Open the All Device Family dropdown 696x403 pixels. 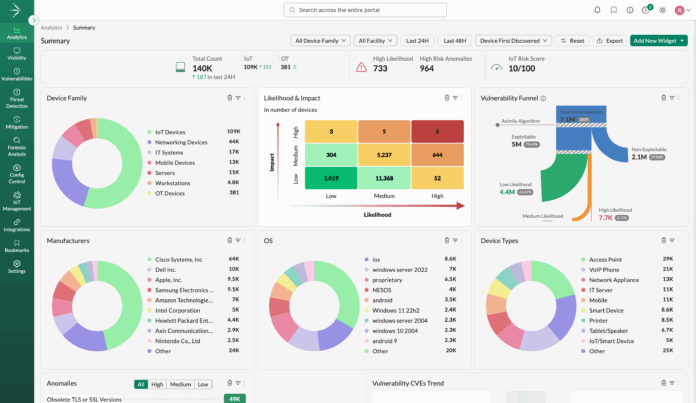pyautogui.click(x=320, y=41)
